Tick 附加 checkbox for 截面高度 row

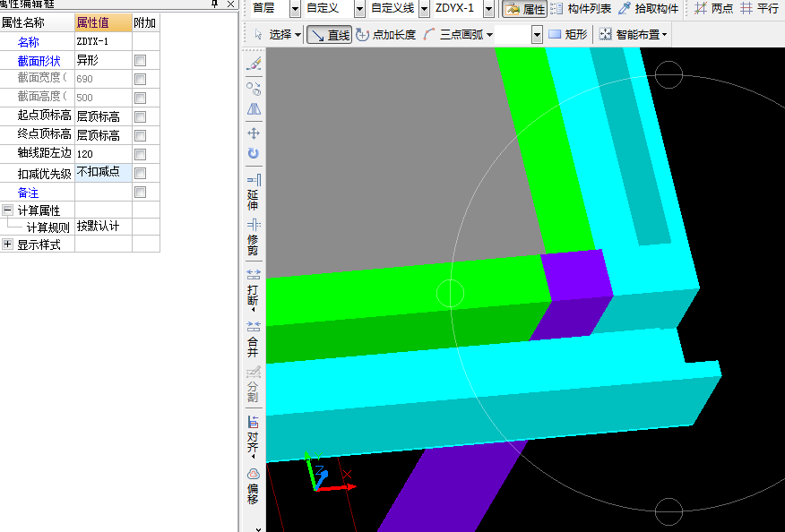[x=140, y=98]
